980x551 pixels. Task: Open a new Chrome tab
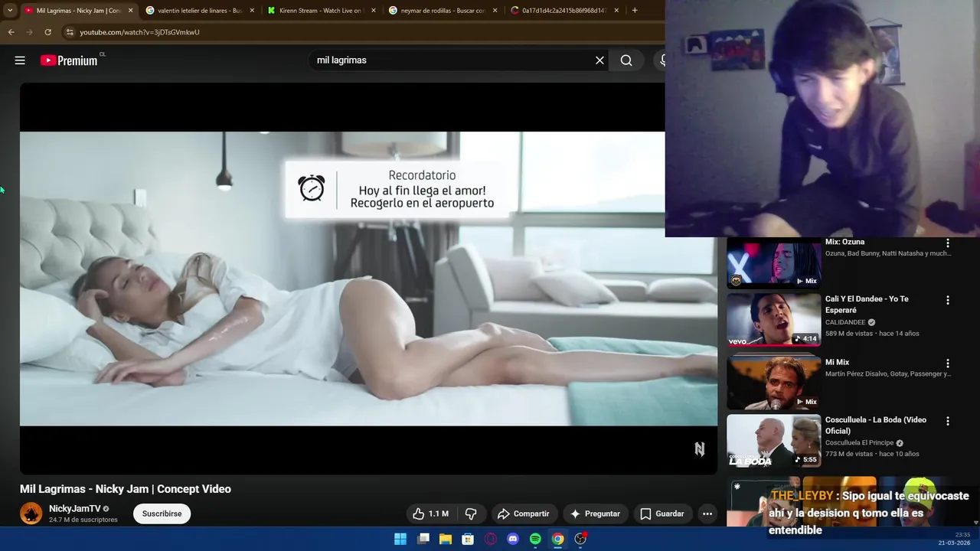[635, 11]
